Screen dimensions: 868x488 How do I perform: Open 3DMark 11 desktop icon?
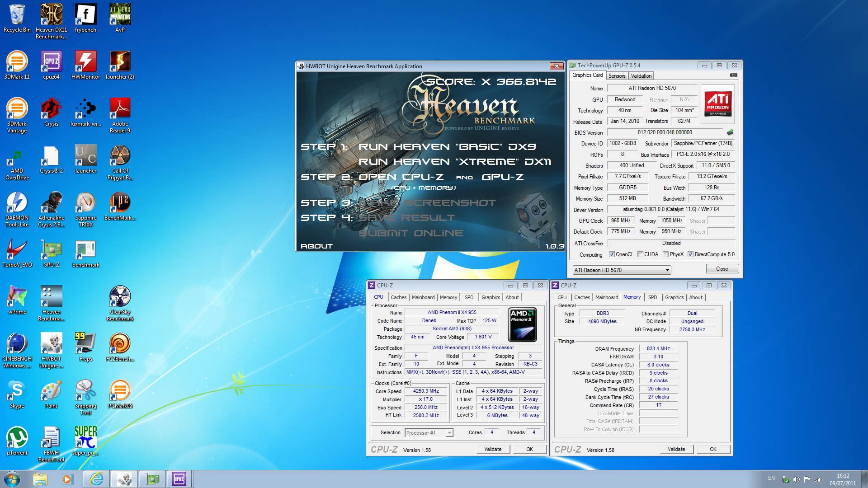tap(17, 65)
